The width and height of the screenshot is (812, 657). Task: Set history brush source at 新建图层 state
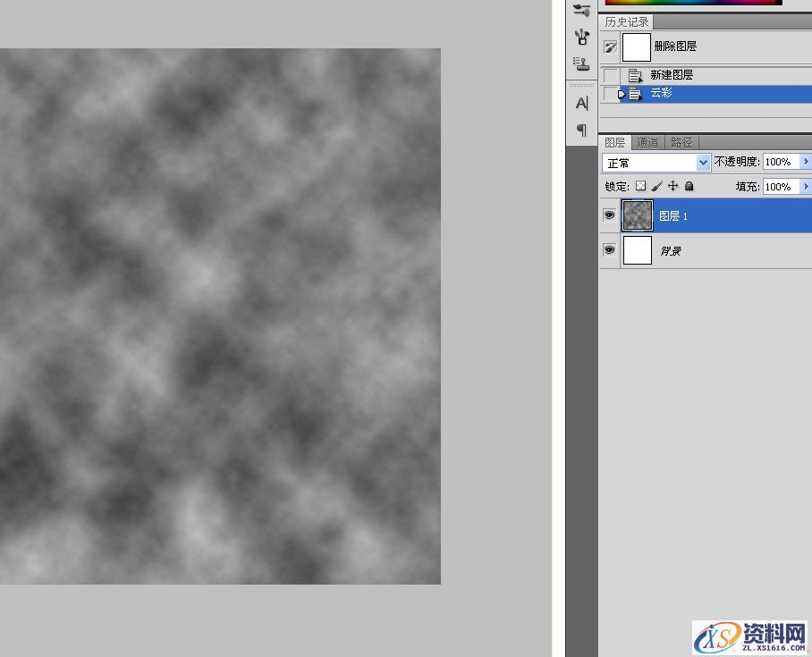610,75
